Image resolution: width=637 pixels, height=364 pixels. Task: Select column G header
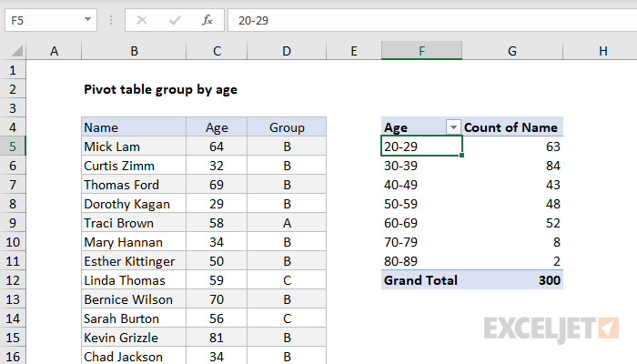(x=512, y=51)
